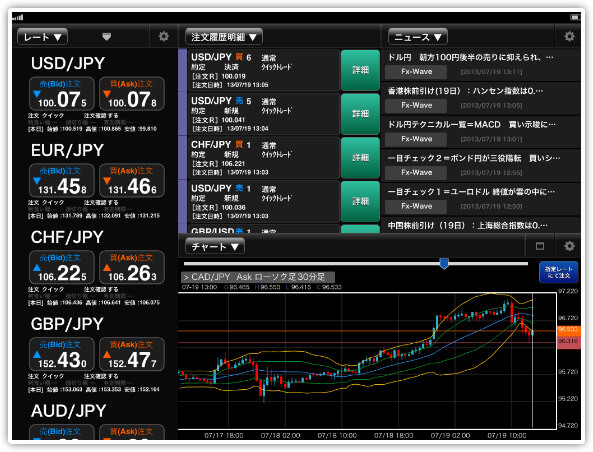593x452 pixels.
Task: Click the chart time range slider handle
Action: pyautogui.click(x=444, y=263)
